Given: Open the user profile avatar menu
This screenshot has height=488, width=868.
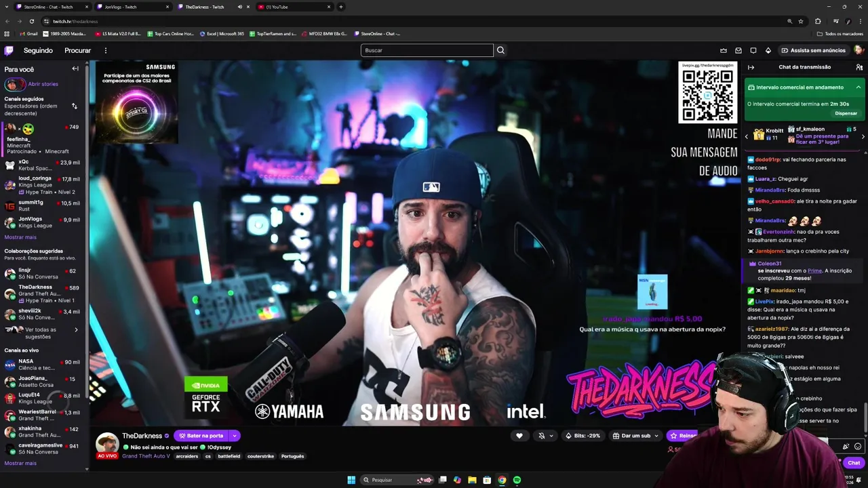Looking at the screenshot, I should coord(859,50).
